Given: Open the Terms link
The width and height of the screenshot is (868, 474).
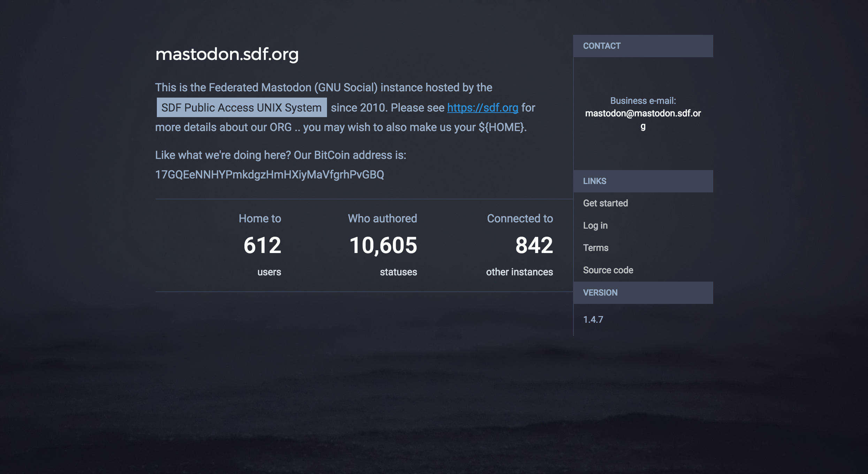Looking at the screenshot, I should pyautogui.click(x=595, y=248).
